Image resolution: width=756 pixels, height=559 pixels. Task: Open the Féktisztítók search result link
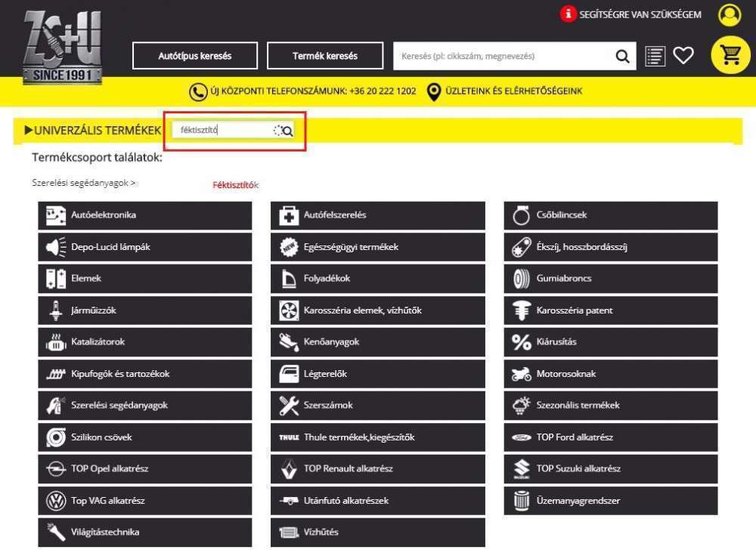tap(235, 185)
